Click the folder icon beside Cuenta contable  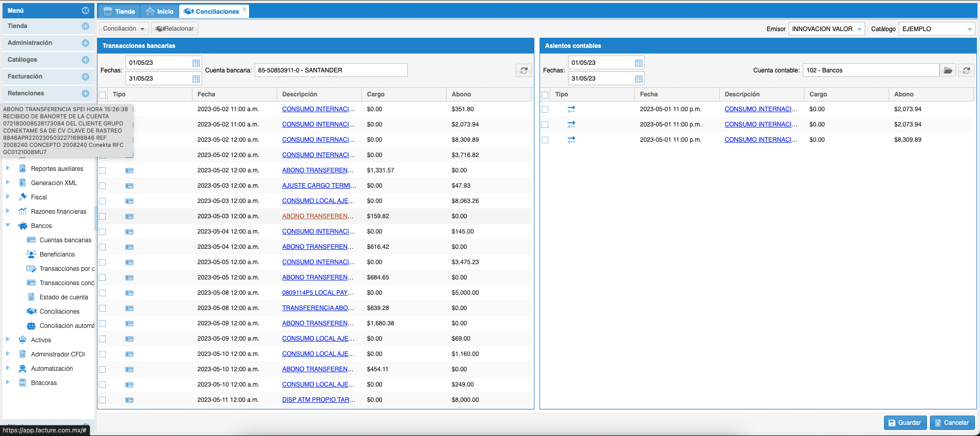tap(948, 70)
